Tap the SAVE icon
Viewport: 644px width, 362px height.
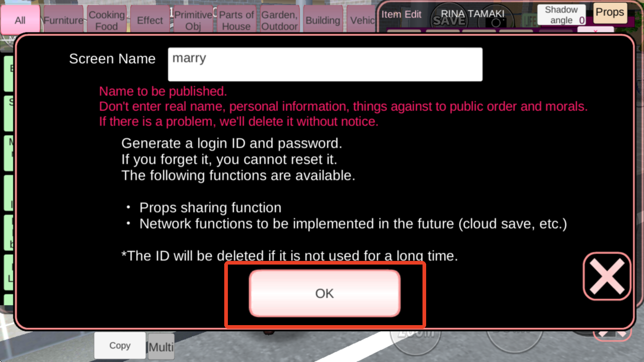click(x=449, y=20)
